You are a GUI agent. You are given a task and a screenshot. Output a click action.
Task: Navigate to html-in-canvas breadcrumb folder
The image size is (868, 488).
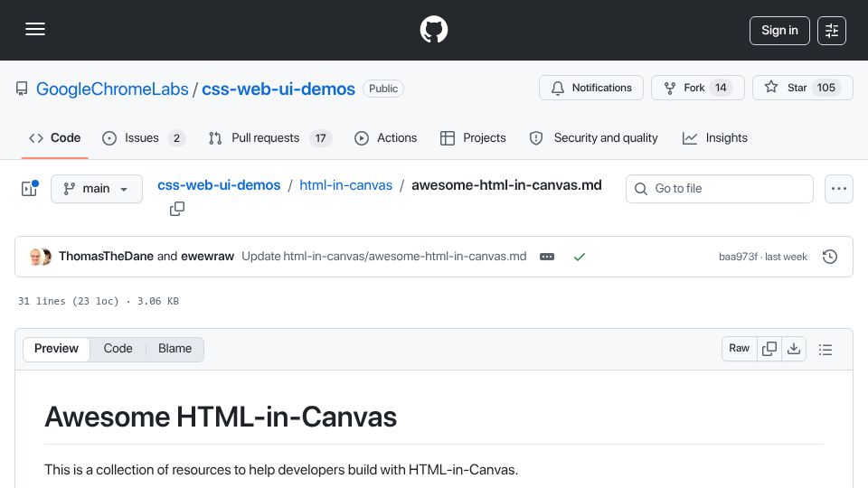(346, 184)
